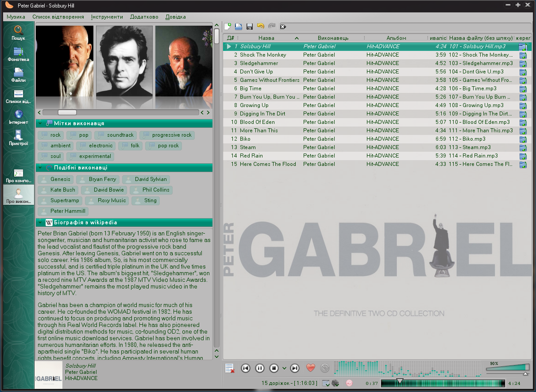The image size is (536, 392).
Task: Stop playback
Action: point(274,368)
